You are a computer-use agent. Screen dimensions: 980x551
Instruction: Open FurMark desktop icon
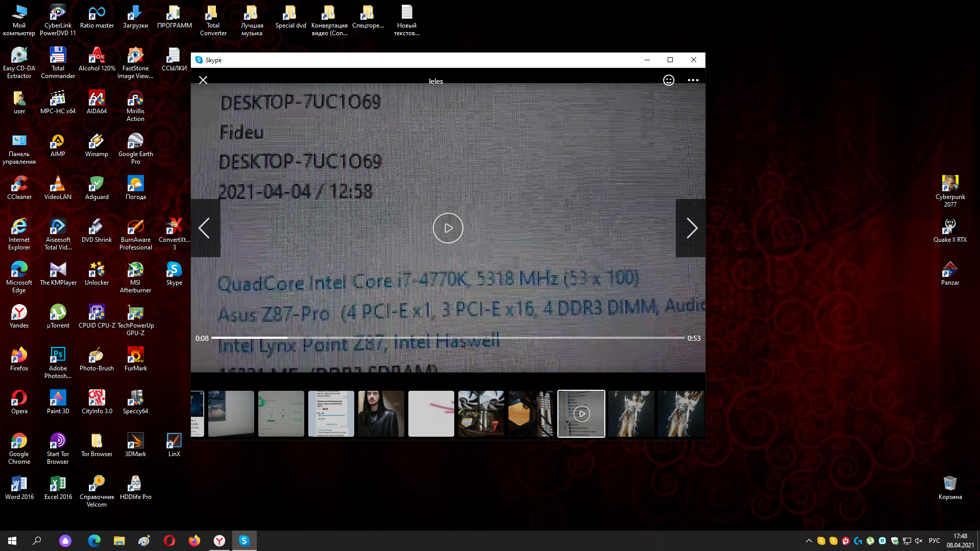[x=135, y=359]
